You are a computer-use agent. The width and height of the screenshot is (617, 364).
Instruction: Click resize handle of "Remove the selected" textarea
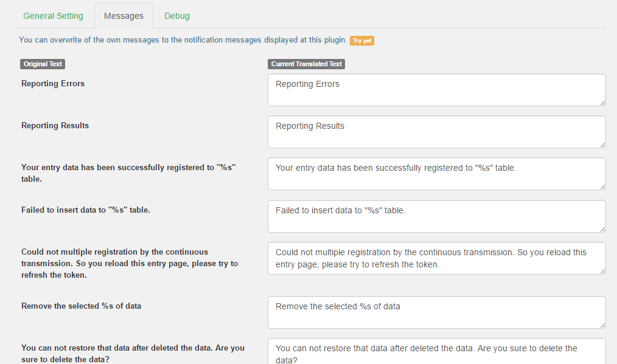(602, 325)
